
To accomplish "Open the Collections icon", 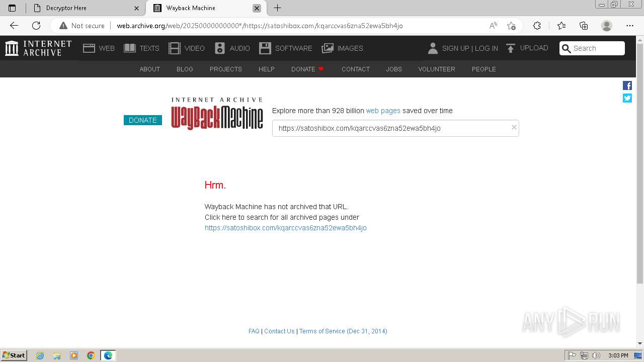I will point(584,26).
